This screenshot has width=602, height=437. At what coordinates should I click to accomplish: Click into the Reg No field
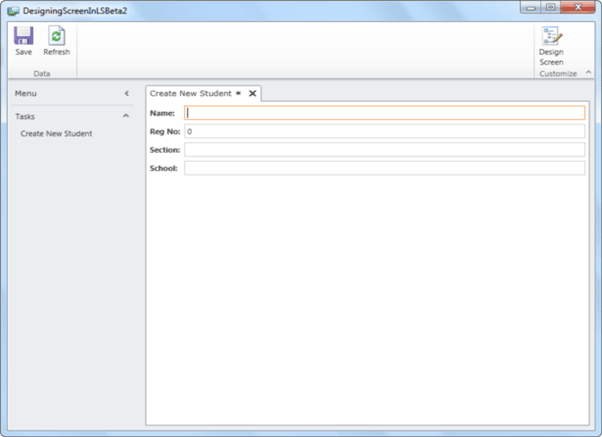(385, 131)
